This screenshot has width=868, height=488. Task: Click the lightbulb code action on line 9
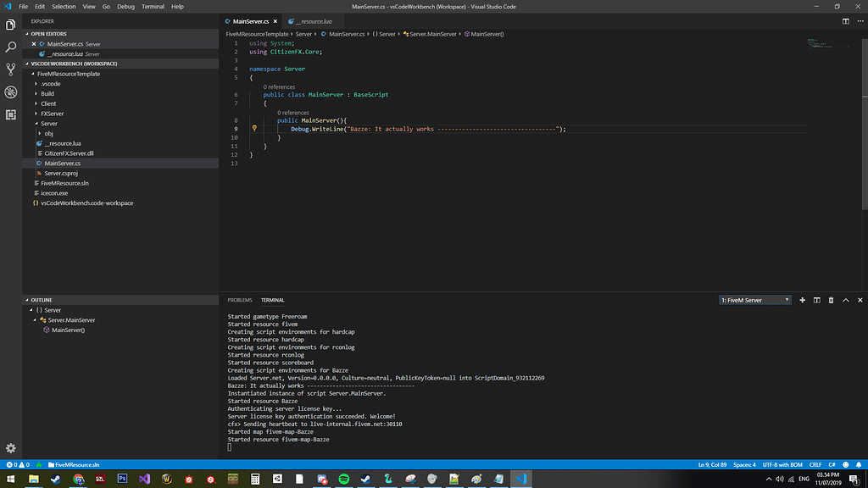253,128
